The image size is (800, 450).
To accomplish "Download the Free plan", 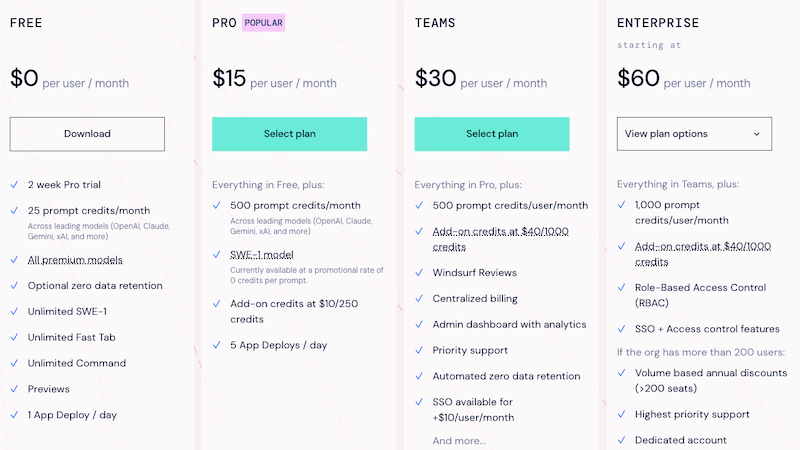I will (x=87, y=134).
